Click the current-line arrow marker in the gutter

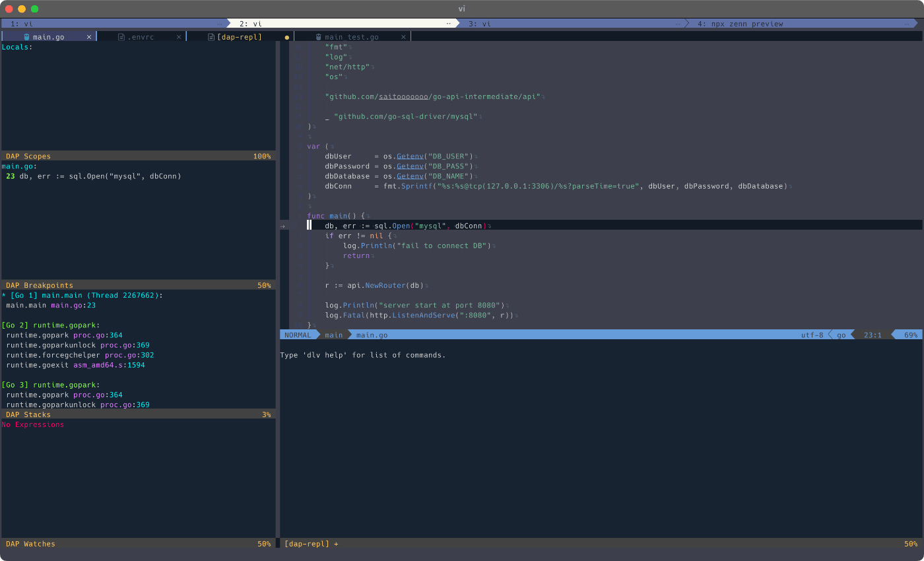click(x=282, y=226)
